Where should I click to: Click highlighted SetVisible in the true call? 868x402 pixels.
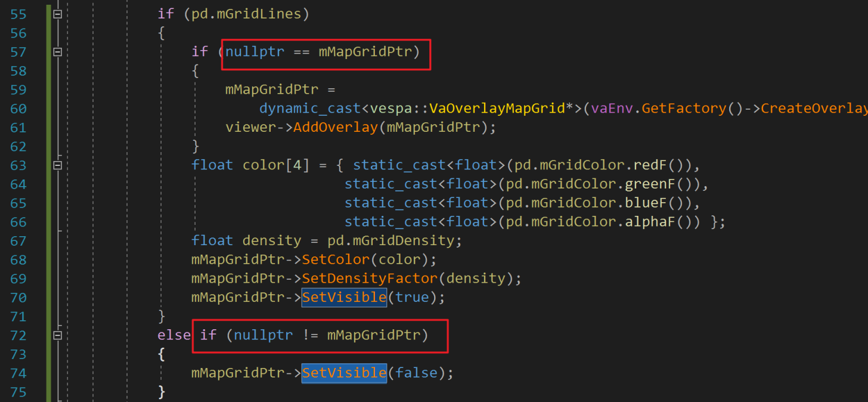click(344, 297)
